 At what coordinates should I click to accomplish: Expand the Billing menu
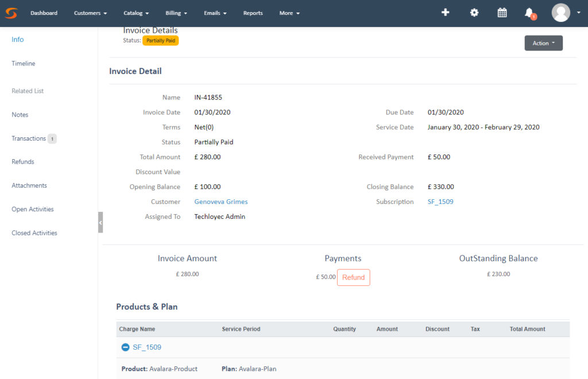click(x=176, y=13)
